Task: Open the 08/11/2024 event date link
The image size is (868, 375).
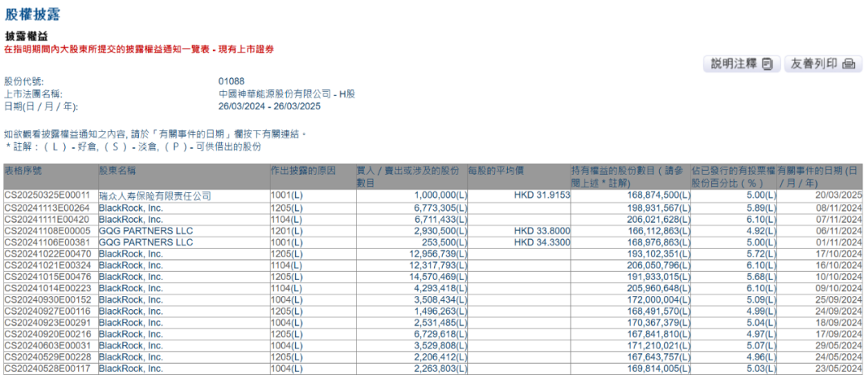Action: click(842, 208)
